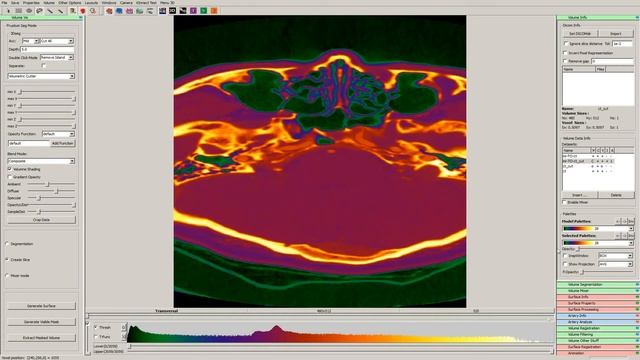Switch to 3D view using 3D icon
This screenshot has width=640, height=360.
coord(173,11)
